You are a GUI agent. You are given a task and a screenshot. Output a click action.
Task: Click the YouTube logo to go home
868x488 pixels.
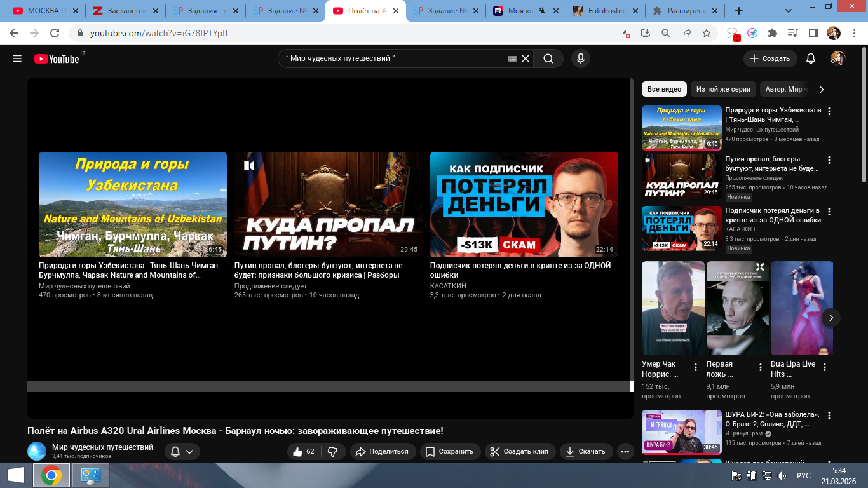57,58
